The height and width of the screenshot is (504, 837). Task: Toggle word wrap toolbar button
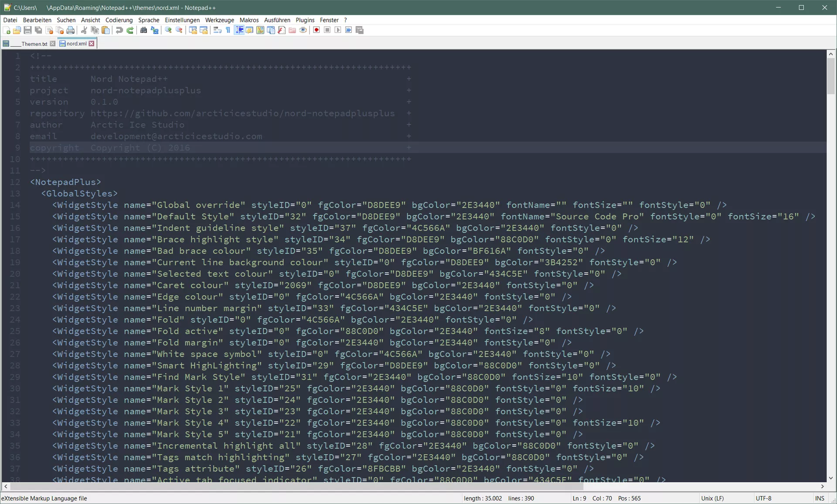coord(217,30)
